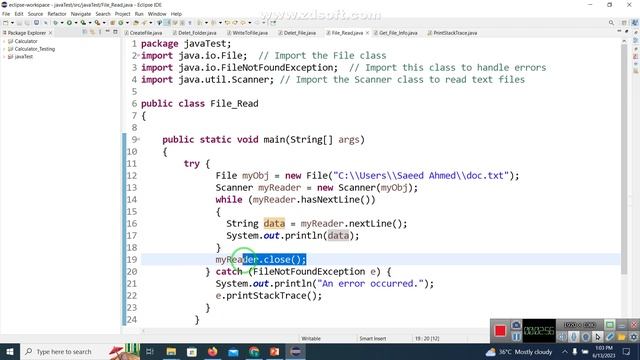Click the green Run button

pyautogui.click(x=69, y=23)
